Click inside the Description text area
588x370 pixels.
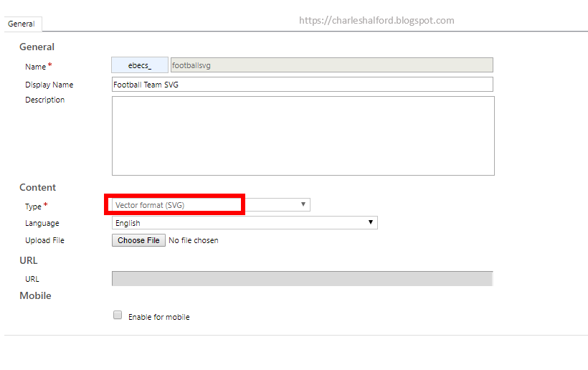coord(303,136)
